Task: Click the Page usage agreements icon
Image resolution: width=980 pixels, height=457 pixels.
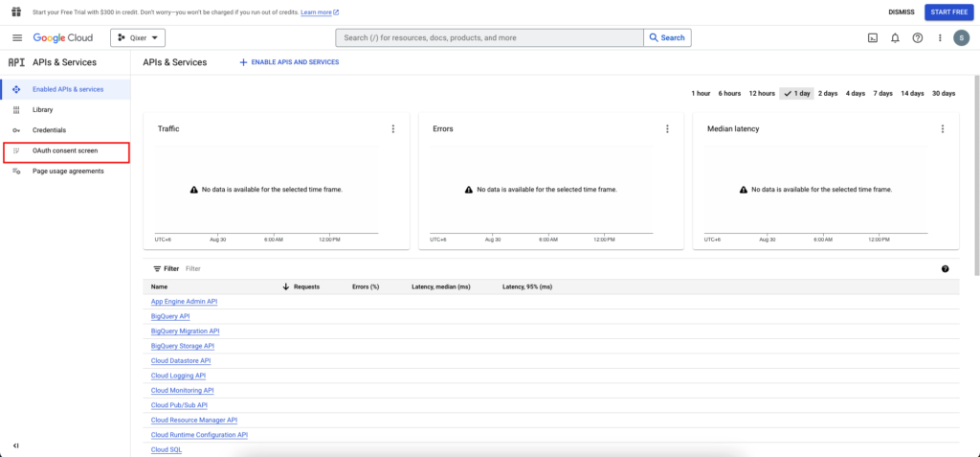Action: click(x=16, y=171)
